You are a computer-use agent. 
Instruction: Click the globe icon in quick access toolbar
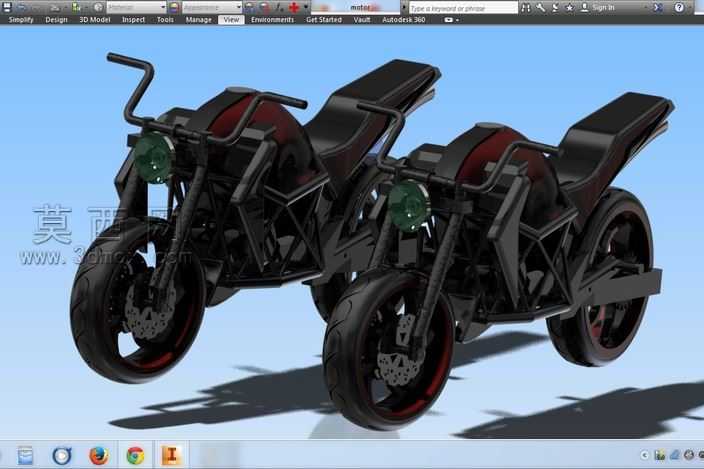tap(98, 7)
